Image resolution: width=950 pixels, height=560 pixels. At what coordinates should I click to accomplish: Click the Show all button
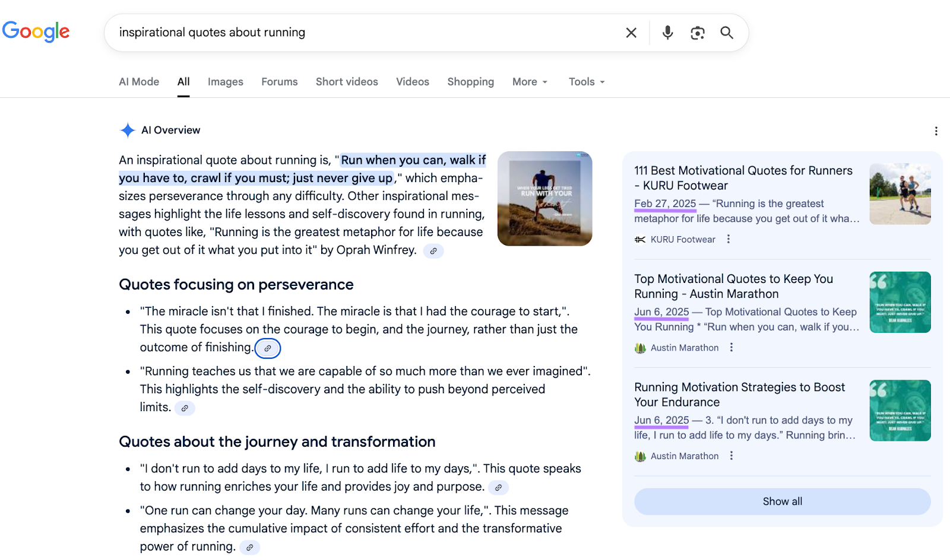point(782,501)
